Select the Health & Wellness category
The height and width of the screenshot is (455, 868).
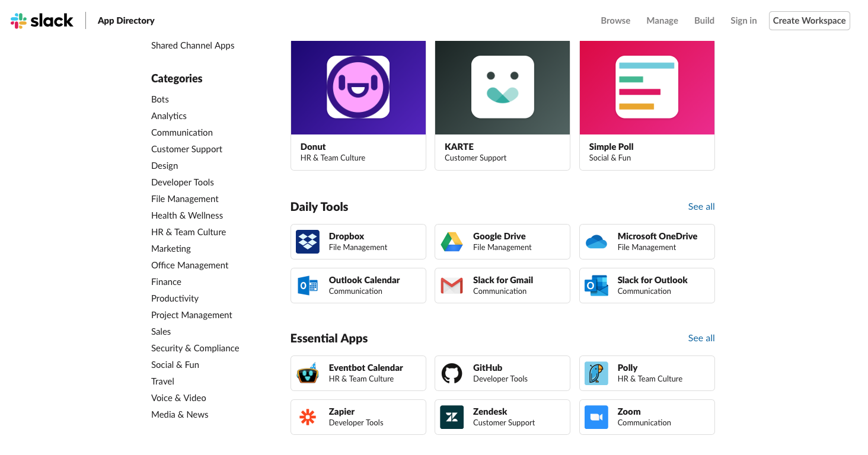pyautogui.click(x=187, y=216)
